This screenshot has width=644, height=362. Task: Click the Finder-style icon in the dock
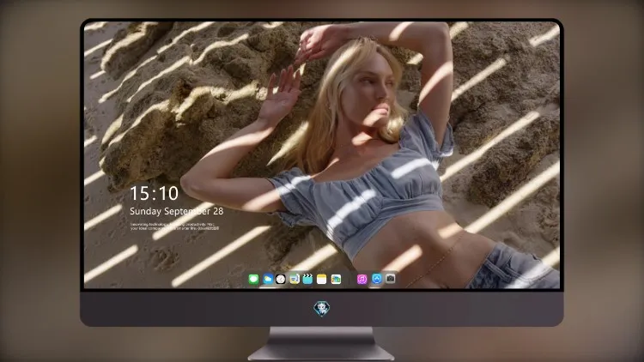295,279
